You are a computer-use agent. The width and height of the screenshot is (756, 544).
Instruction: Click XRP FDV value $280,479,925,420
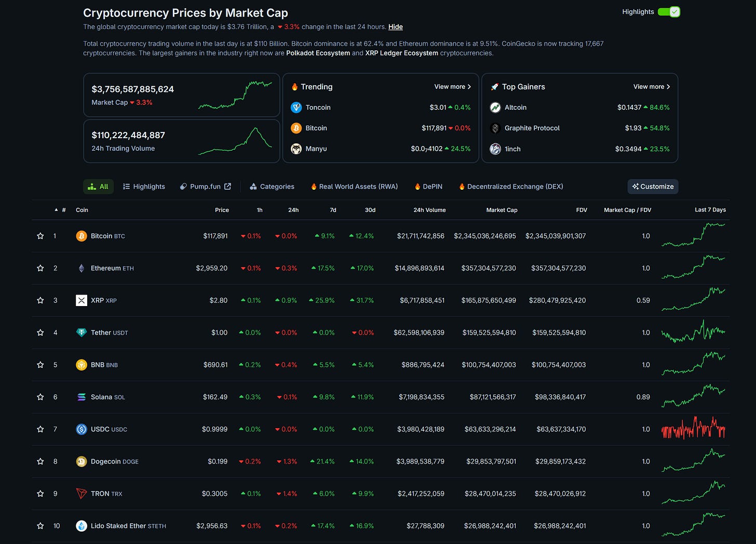pyautogui.click(x=557, y=300)
